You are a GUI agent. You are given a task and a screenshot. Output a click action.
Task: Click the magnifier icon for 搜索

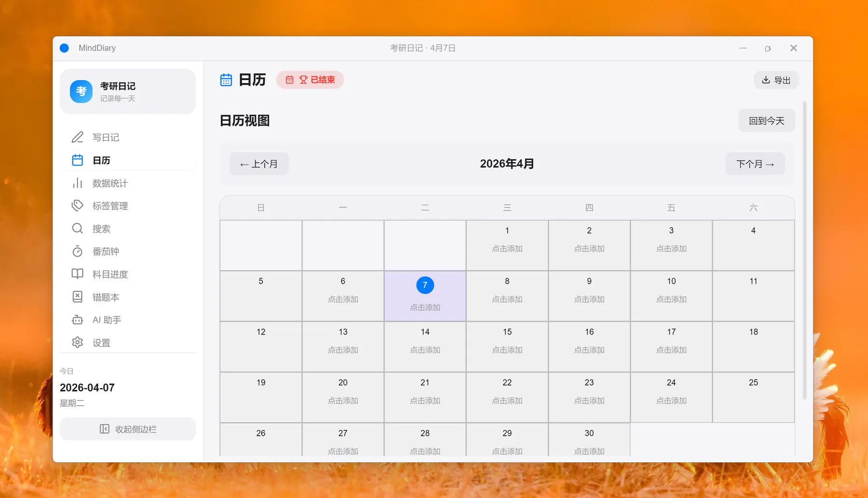(x=77, y=229)
